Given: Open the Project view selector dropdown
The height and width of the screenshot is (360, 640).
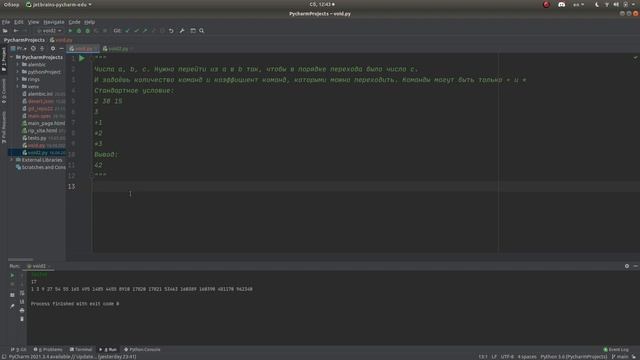Looking at the screenshot, I should click(x=19, y=49).
